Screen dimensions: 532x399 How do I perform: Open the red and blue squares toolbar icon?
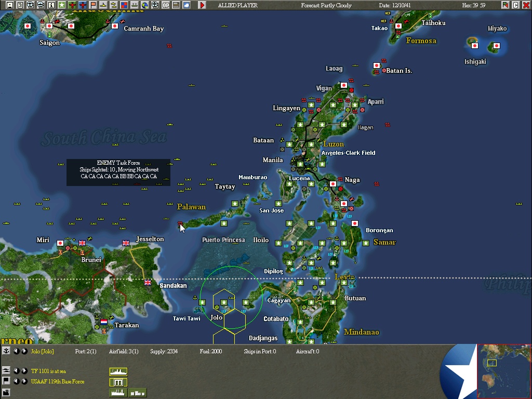point(124,5)
